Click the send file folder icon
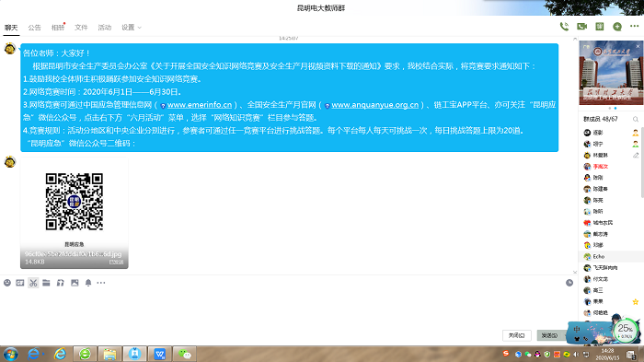The width and height of the screenshot is (644, 362). [46, 283]
